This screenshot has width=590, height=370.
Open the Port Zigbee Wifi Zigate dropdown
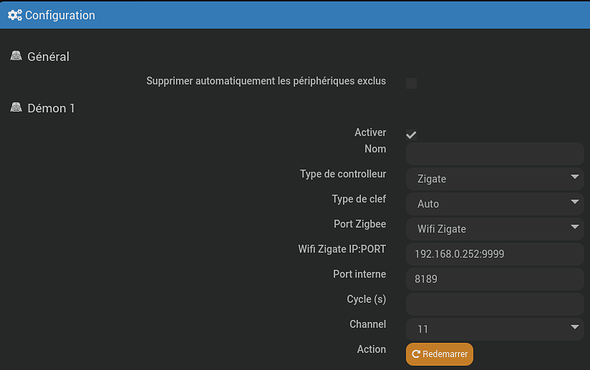pos(495,229)
